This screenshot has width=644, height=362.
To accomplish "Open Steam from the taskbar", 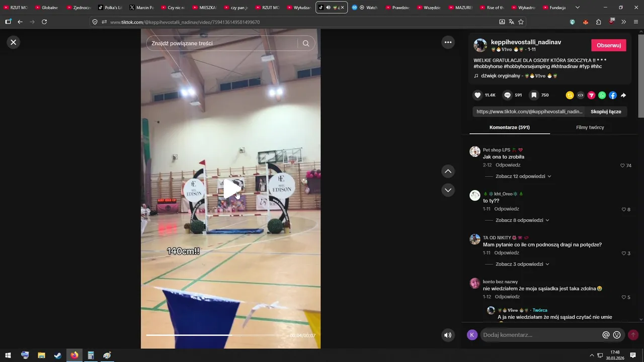I will point(58,355).
